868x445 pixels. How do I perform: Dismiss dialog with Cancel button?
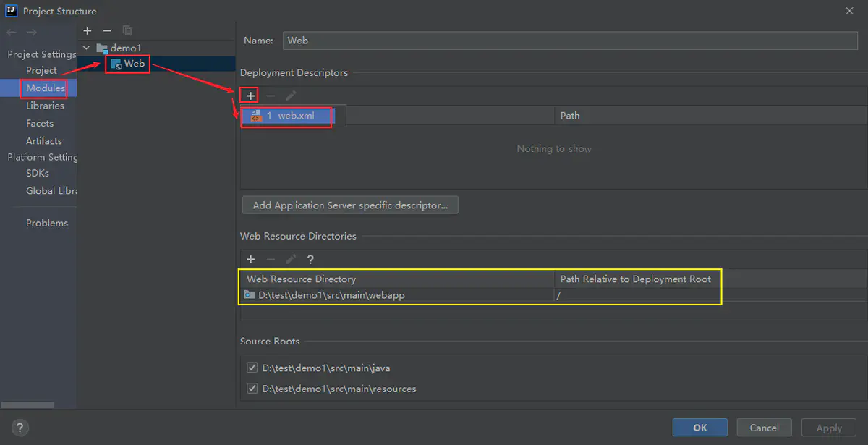click(764, 428)
